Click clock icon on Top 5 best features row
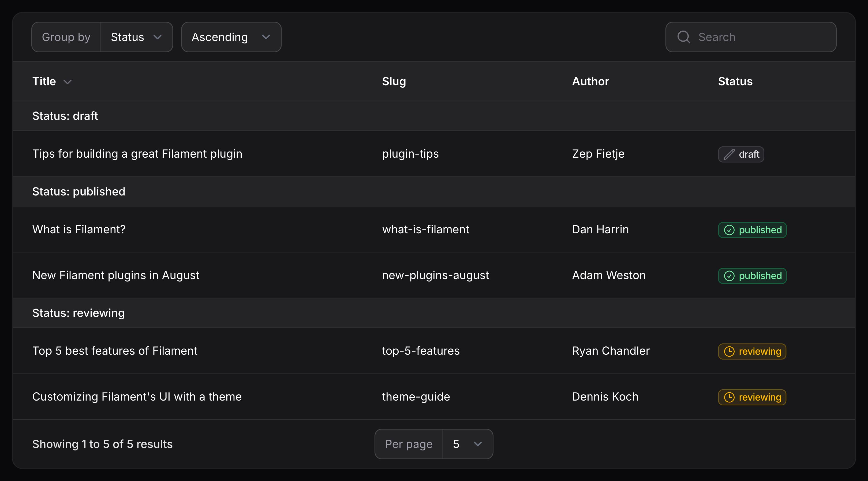Screen dimensions: 868x481 point(729,352)
